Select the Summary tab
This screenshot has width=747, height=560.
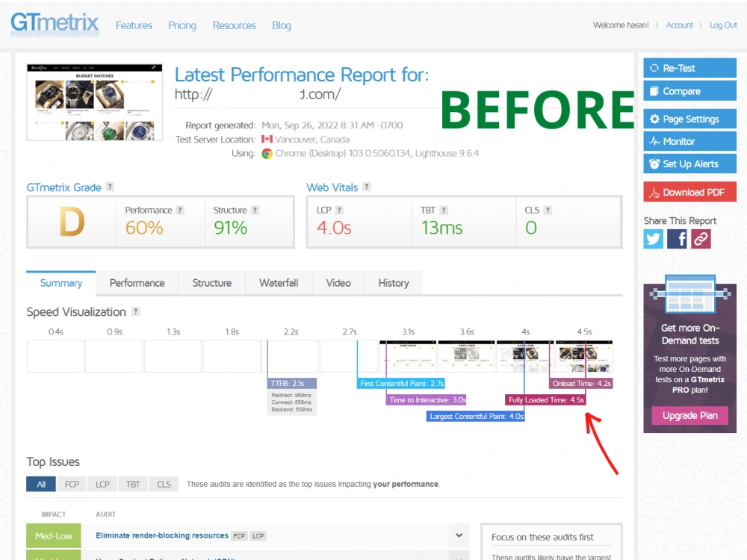(61, 283)
